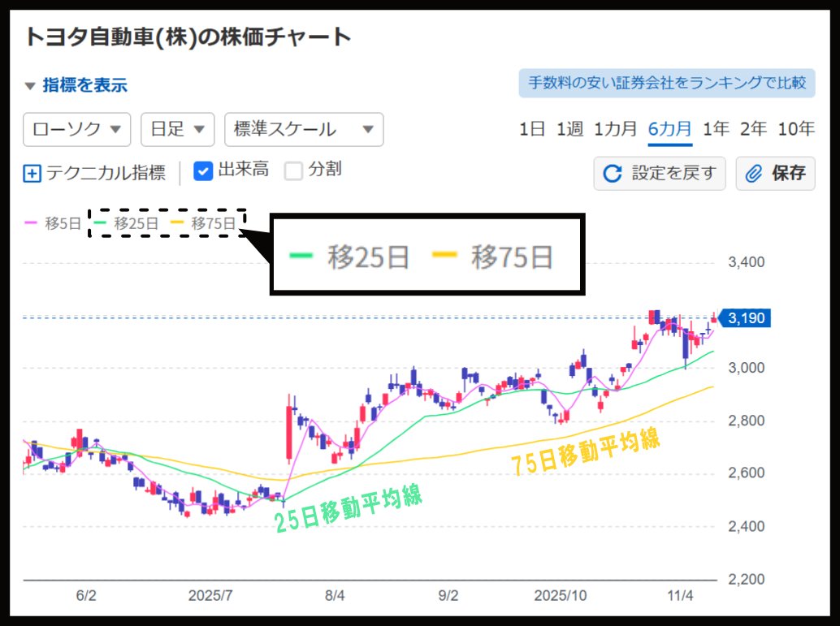840x626 pixels.
Task: Open the 日足 interval dropdown
Action: [x=177, y=130]
